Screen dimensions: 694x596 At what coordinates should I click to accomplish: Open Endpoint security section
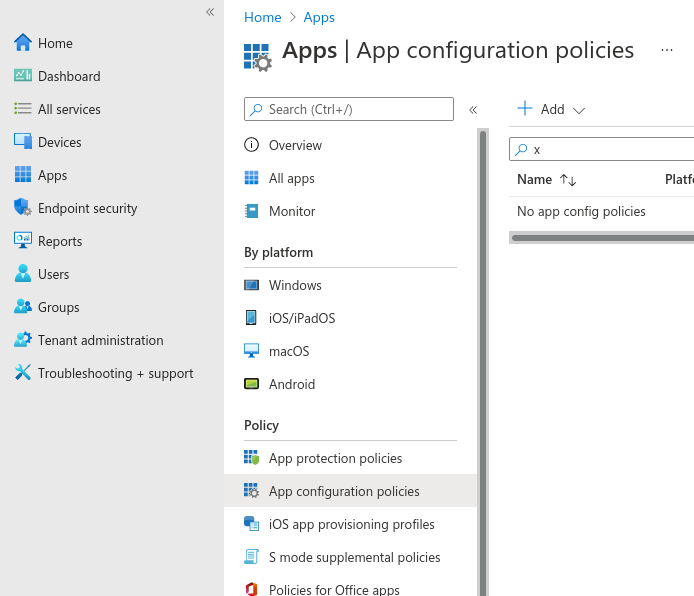click(88, 208)
